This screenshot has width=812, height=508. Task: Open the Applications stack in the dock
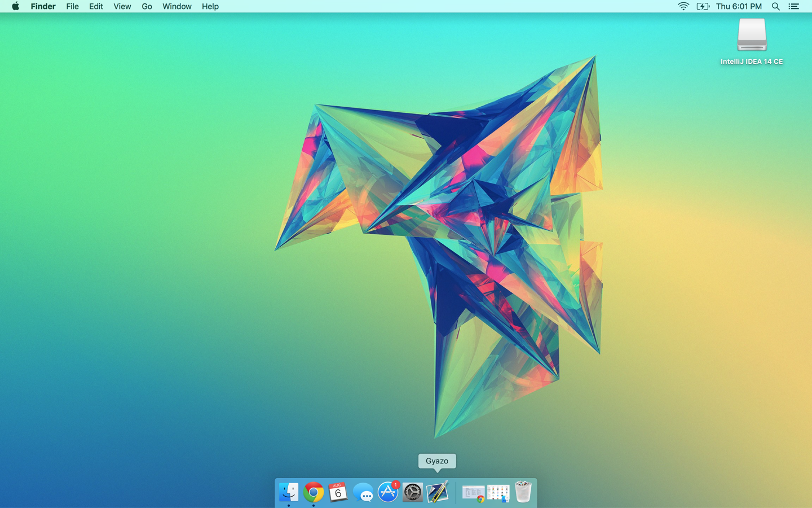[x=498, y=493]
